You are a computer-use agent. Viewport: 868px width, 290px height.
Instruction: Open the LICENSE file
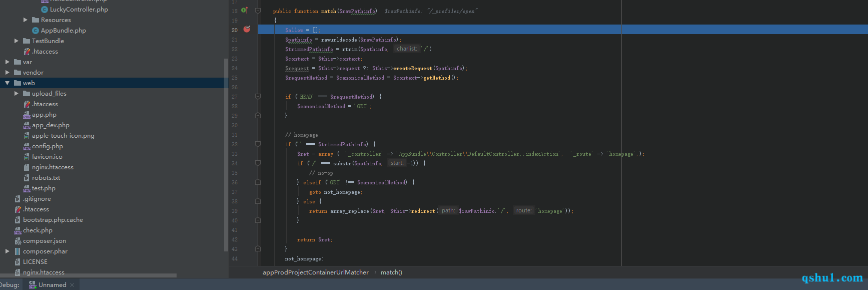point(35,262)
